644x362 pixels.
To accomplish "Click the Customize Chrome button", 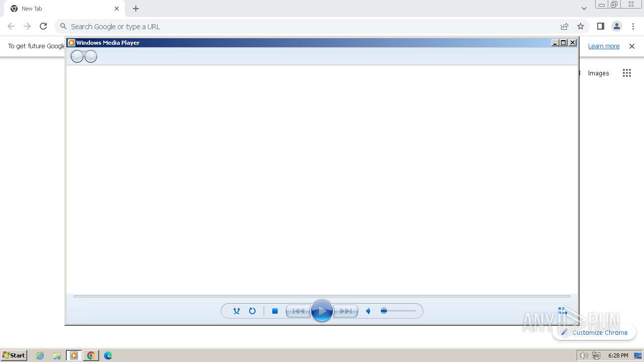I will (x=594, y=332).
